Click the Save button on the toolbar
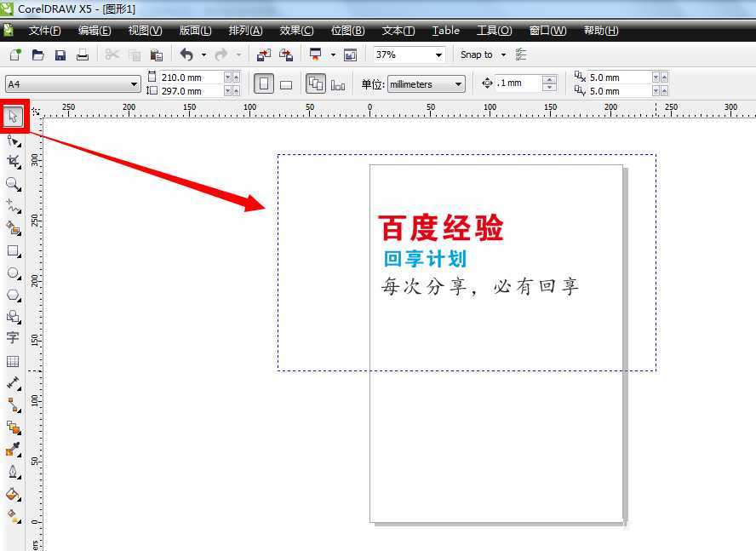The width and height of the screenshot is (756, 551). tap(60, 54)
